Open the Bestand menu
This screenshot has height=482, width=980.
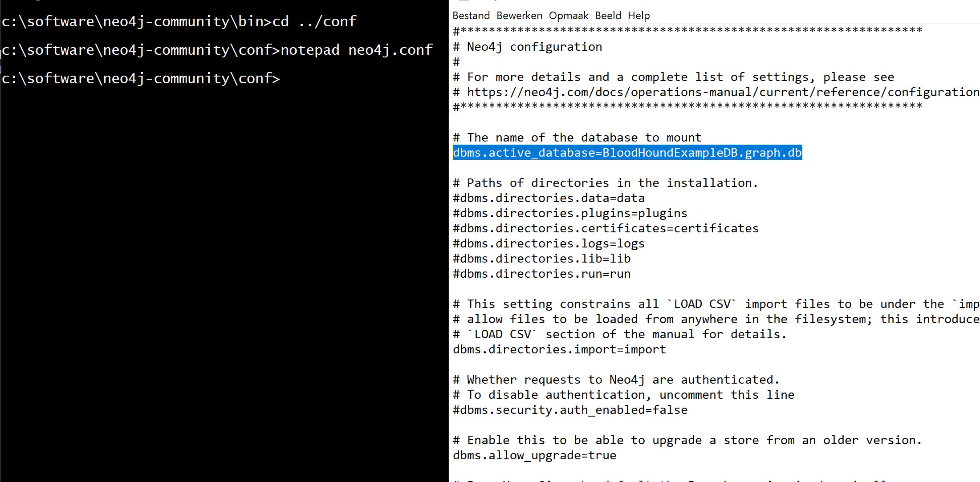(471, 16)
